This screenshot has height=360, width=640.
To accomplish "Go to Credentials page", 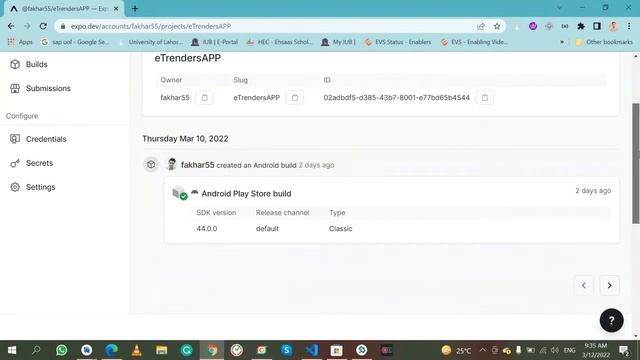I will coord(38,139).
